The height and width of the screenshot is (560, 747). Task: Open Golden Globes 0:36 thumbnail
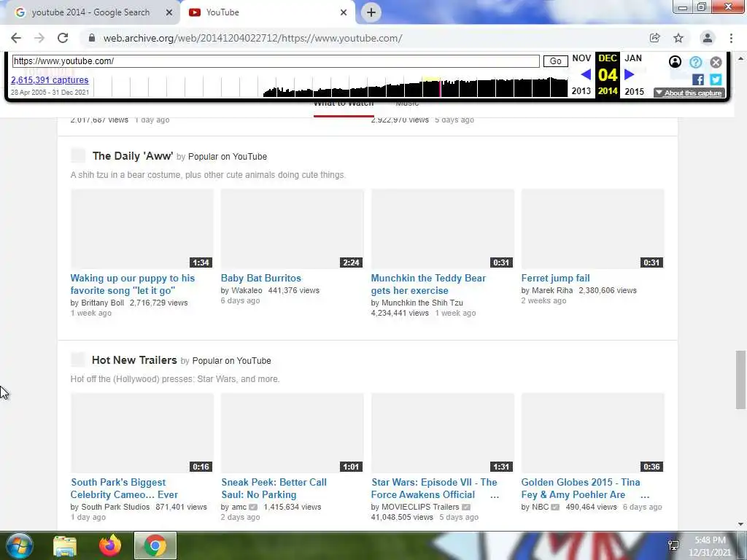[592, 433]
